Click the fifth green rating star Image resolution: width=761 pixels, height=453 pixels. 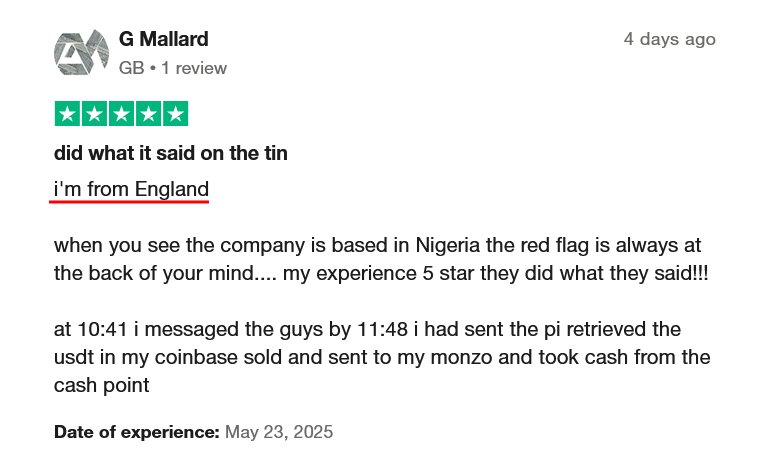pos(176,114)
